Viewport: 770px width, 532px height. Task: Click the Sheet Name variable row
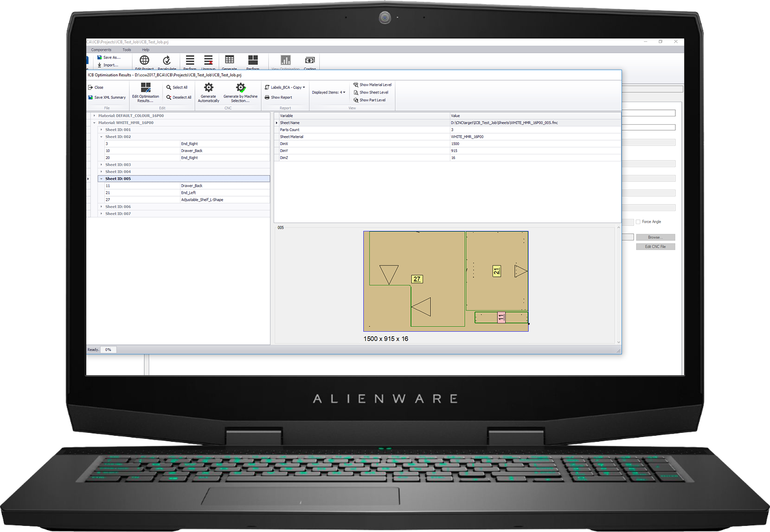tap(448, 123)
